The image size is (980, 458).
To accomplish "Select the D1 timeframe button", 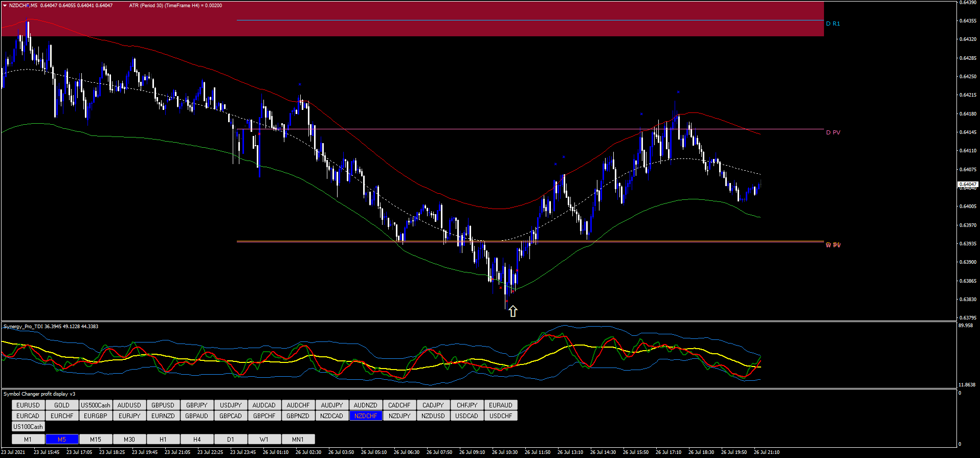I will pos(231,439).
